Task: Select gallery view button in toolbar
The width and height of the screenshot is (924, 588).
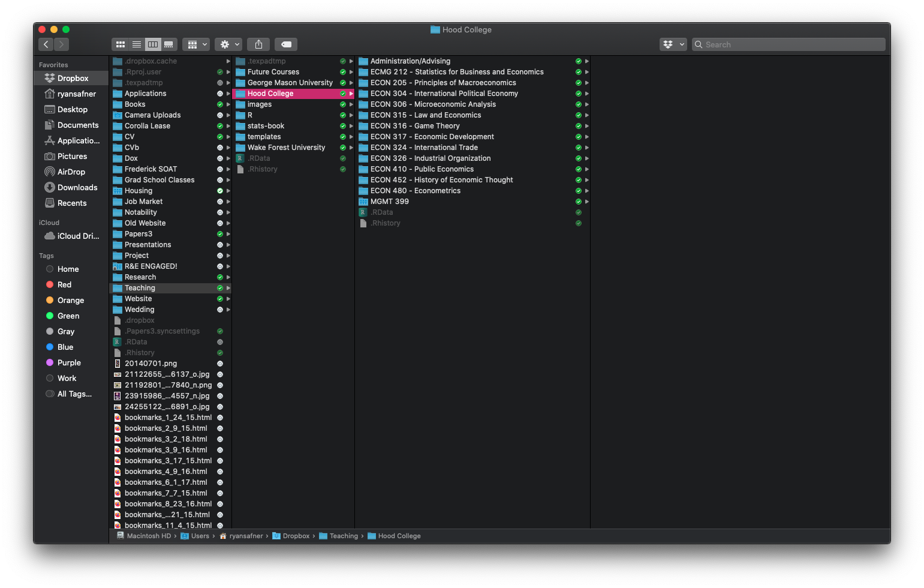Action: [x=169, y=44]
